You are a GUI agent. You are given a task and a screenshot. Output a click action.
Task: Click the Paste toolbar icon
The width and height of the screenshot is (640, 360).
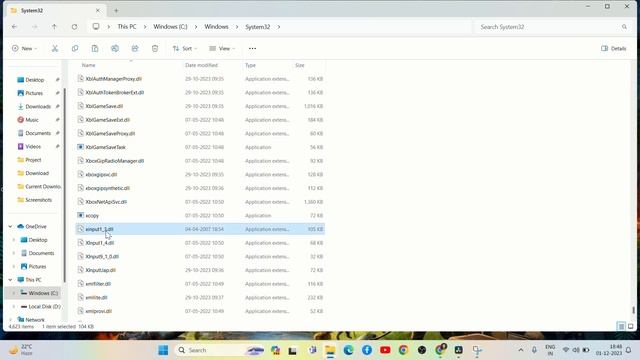pos(95,49)
